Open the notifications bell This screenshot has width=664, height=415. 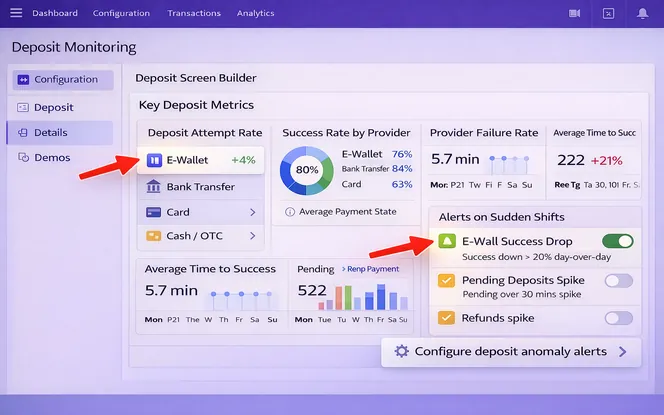point(642,14)
